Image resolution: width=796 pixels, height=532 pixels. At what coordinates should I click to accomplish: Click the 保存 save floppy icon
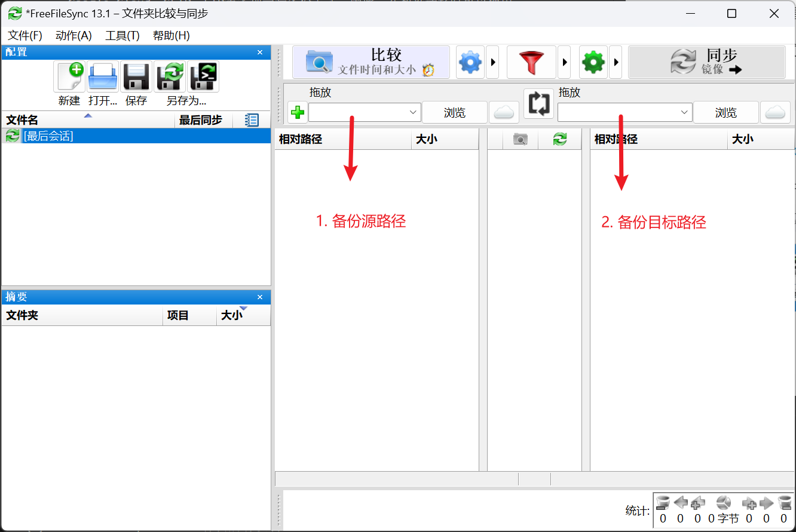[x=136, y=76]
